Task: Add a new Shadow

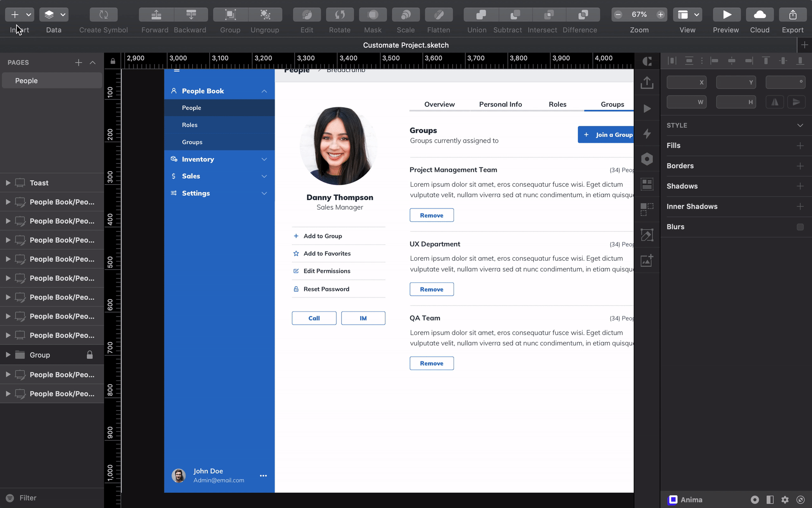Action: coord(800,186)
